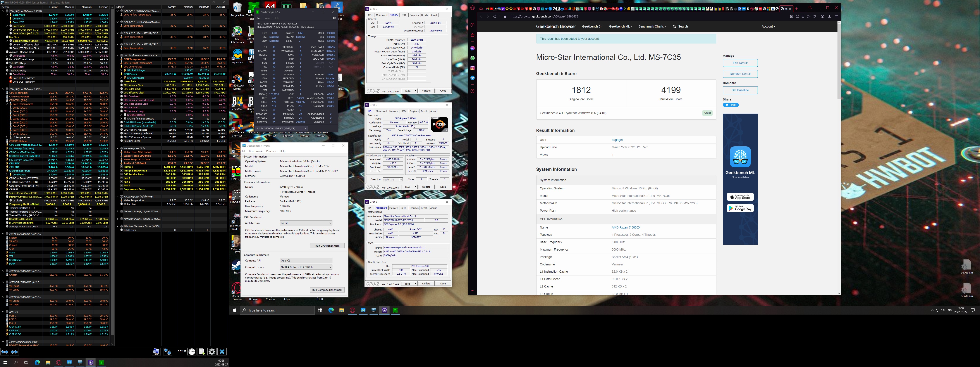Reload the Geekbench page in Opera
Screen dimensions: 980x367
click(495, 16)
